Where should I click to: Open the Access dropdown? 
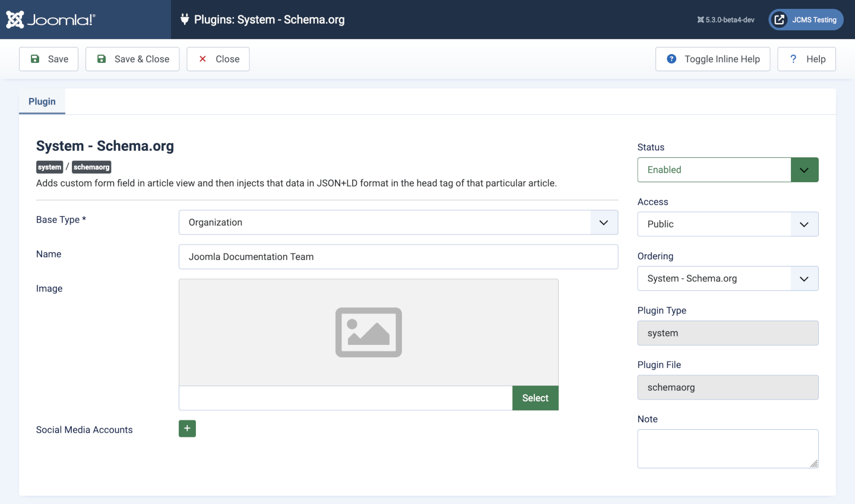(x=728, y=224)
